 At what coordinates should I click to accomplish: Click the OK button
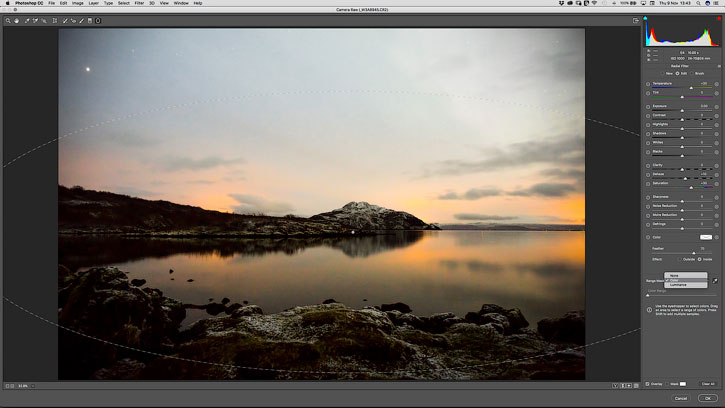tap(707, 398)
